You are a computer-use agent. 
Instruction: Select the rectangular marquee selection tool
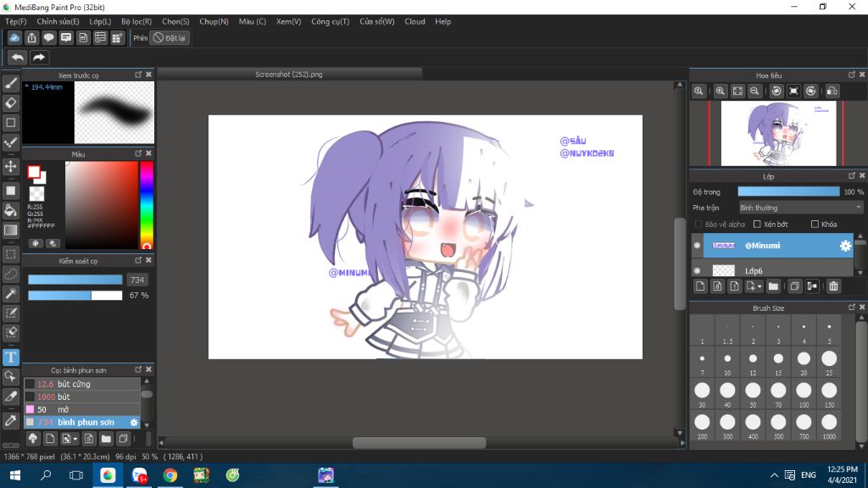coord(10,254)
